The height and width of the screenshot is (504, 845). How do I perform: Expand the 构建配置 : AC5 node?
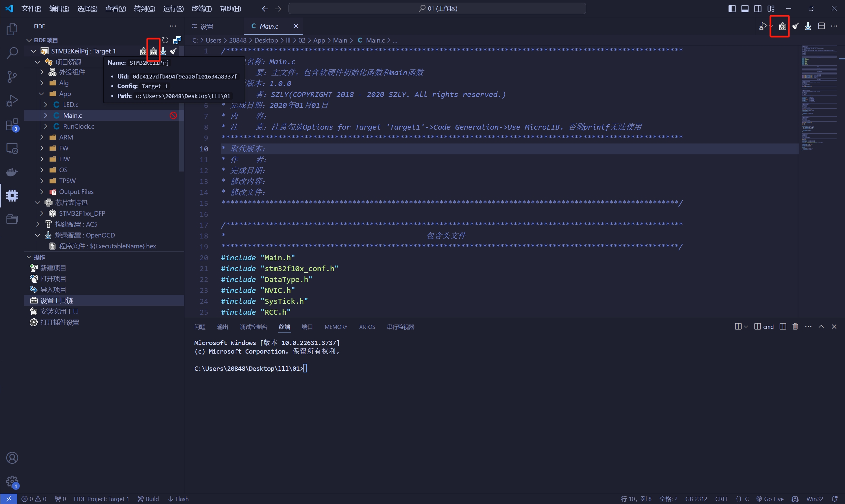click(38, 224)
